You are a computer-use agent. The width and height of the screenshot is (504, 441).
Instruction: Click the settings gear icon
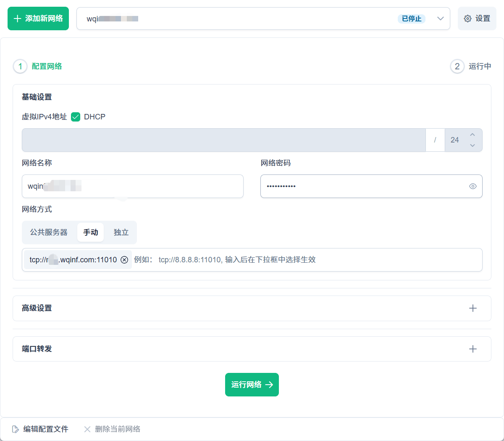(x=467, y=18)
